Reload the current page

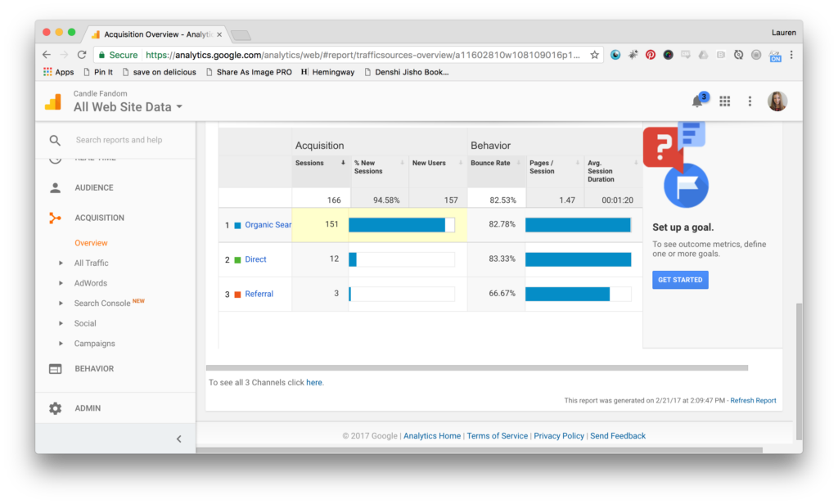82,55
